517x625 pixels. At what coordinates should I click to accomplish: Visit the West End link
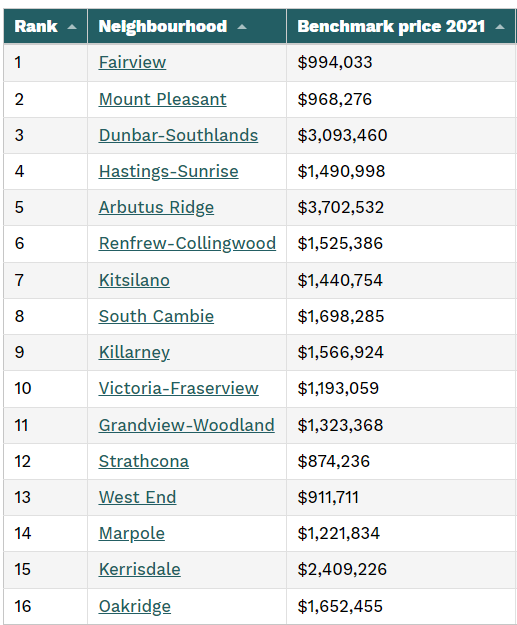[138, 497]
